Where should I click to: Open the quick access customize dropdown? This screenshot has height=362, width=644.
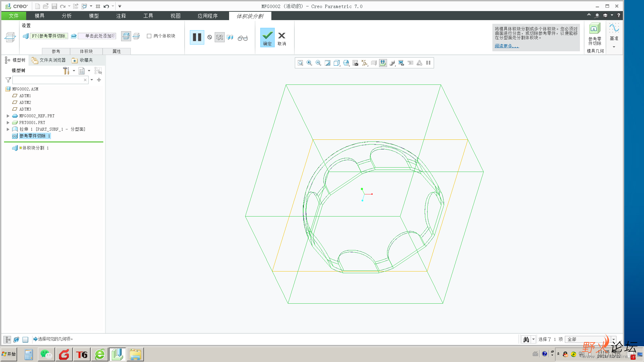(x=120, y=6)
